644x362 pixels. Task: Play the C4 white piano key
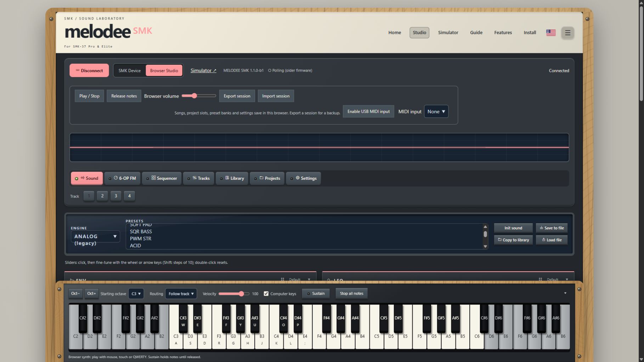tap(276, 341)
